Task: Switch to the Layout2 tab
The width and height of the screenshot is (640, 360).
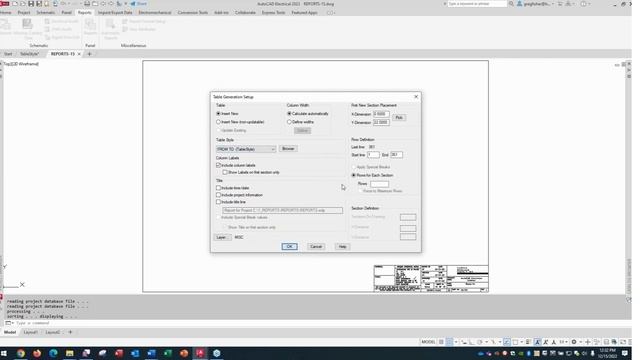Action: click(53, 332)
